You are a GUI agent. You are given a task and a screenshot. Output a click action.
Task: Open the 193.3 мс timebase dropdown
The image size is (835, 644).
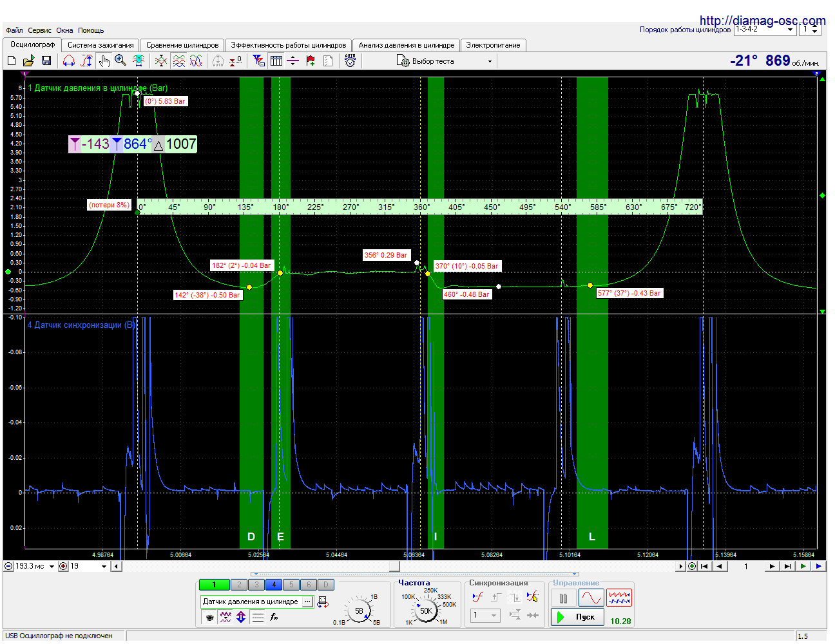52,566
